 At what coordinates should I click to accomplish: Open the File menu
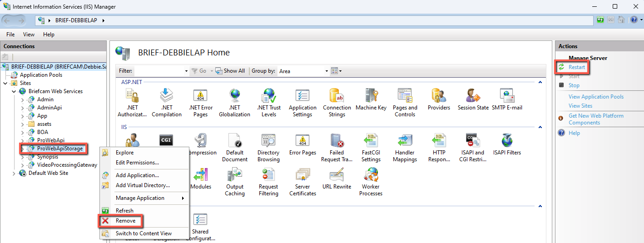[10, 35]
